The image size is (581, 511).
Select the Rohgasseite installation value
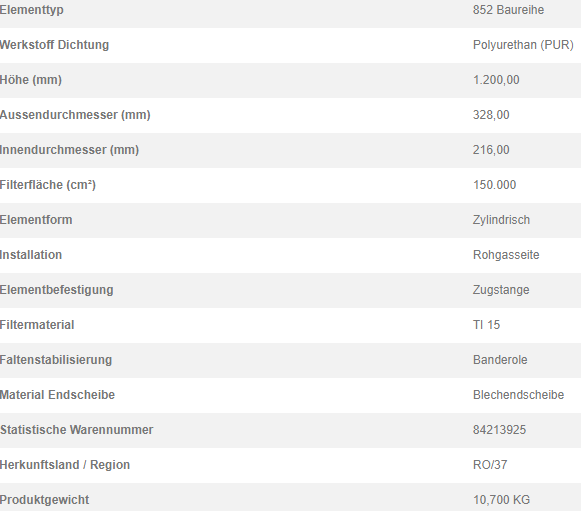506,255
